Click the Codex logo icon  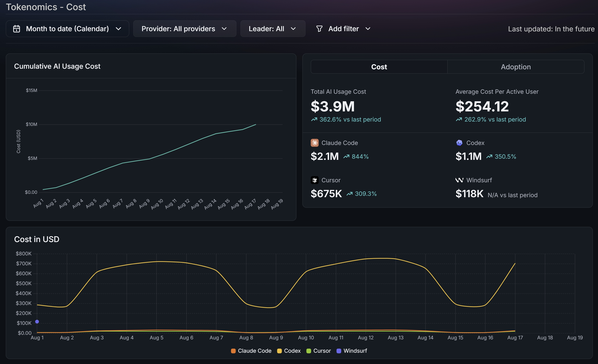click(x=459, y=143)
